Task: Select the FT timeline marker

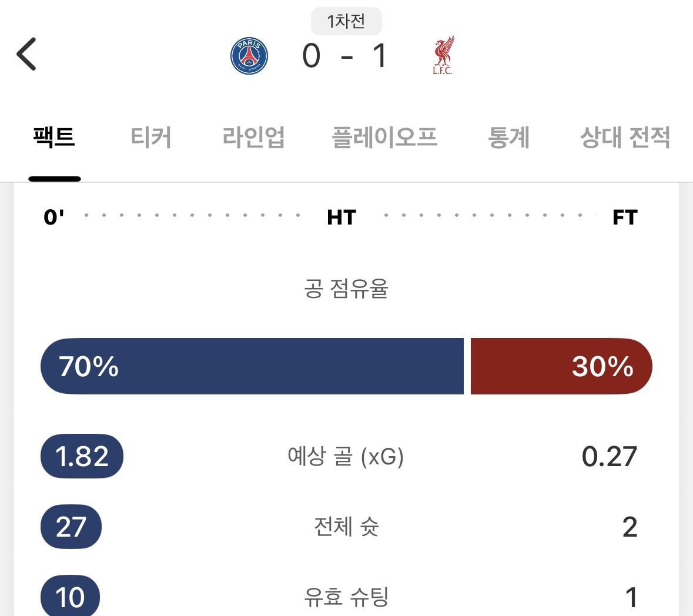Action: pyautogui.click(x=625, y=217)
